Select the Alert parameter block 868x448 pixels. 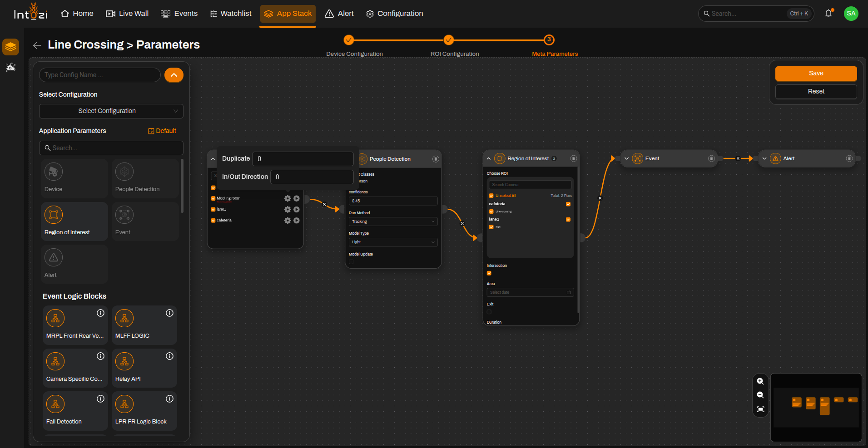click(x=74, y=264)
